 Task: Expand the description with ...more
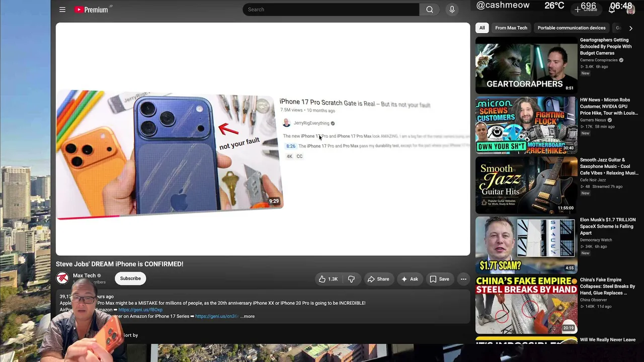point(248,316)
